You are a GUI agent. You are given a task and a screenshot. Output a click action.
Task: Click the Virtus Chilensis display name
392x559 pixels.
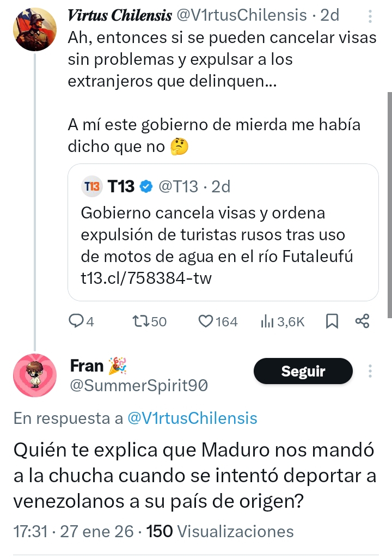tap(119, 16)
